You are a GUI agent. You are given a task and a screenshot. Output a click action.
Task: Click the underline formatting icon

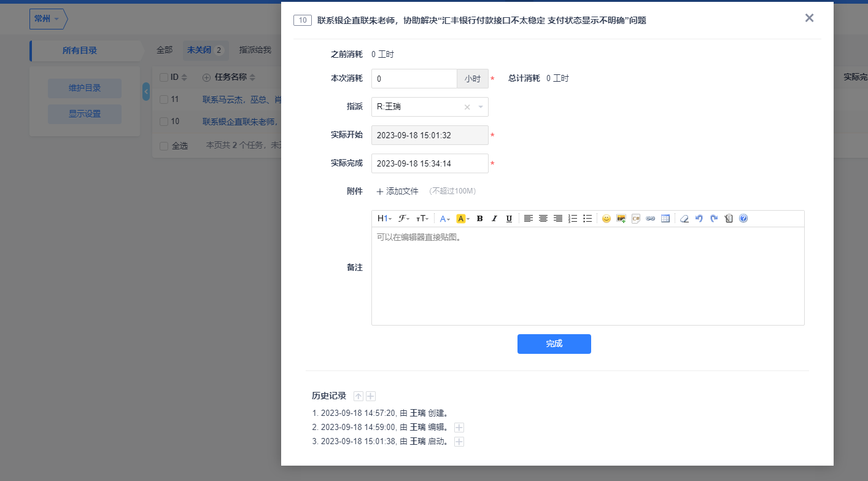pyautogui.click(x=509, y=219)
